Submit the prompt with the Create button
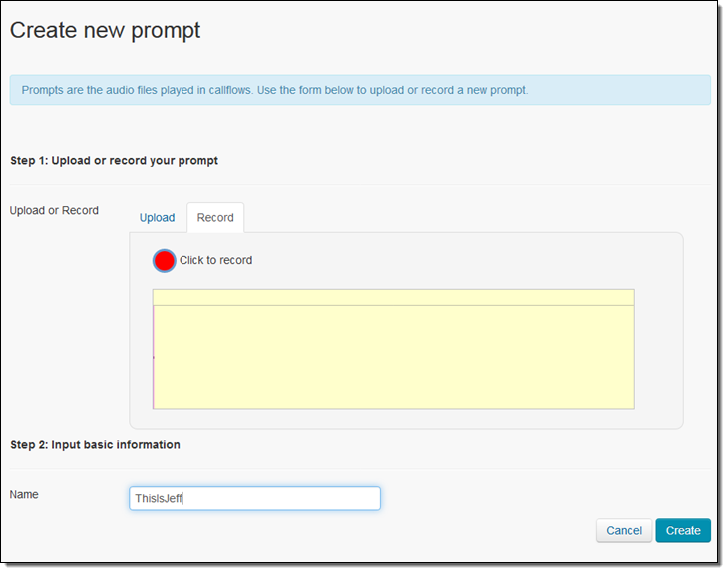 (x=683, y=530)
